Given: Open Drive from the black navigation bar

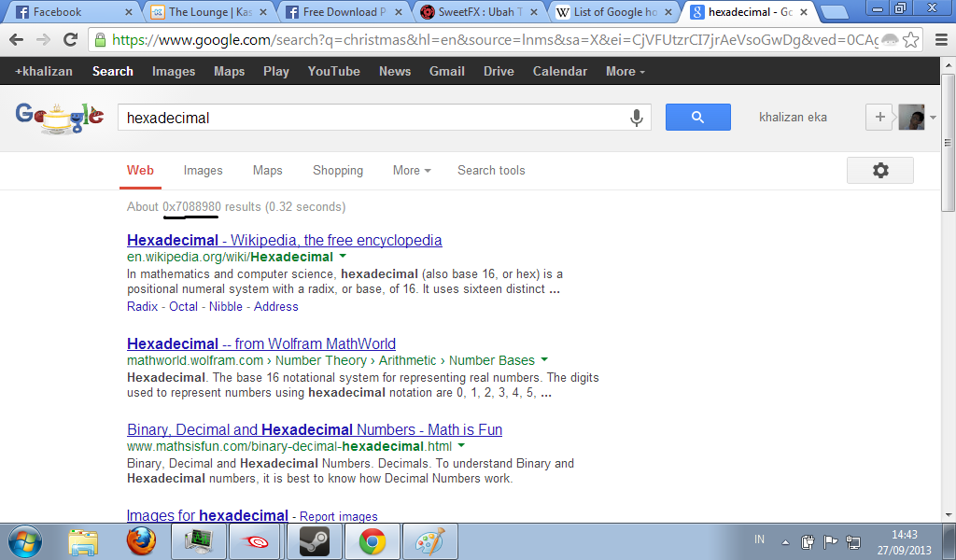Looking at the screenshot, I should point(499,71).
